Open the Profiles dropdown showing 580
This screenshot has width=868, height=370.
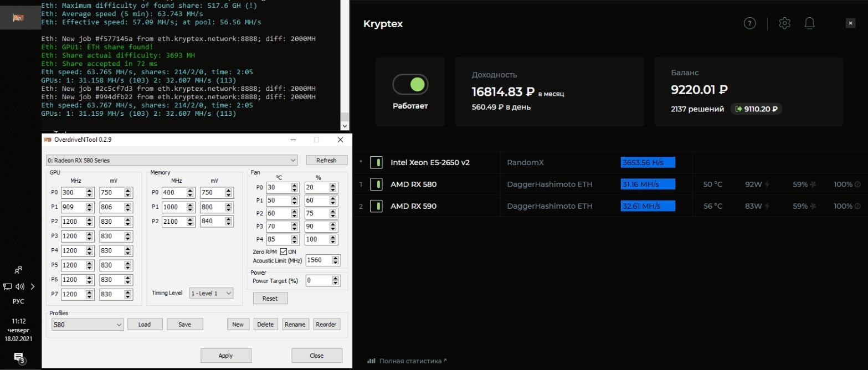coord(88,325)
